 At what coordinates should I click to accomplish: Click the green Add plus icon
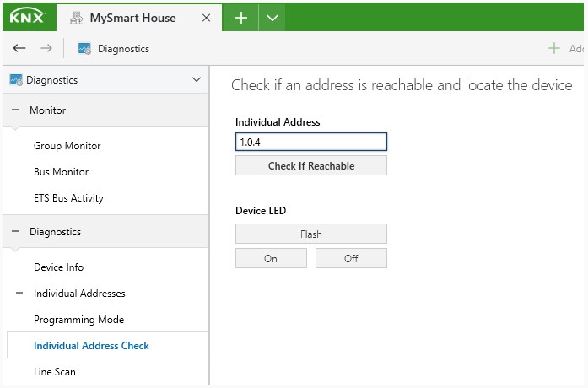coord(554,48)
